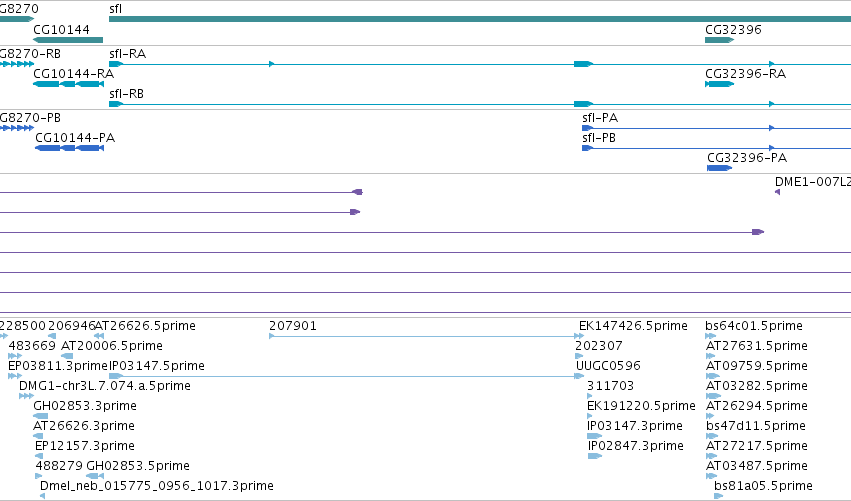
Task: Click the CG32396-RA transcript glyph
Action: [x=719, y=84]
